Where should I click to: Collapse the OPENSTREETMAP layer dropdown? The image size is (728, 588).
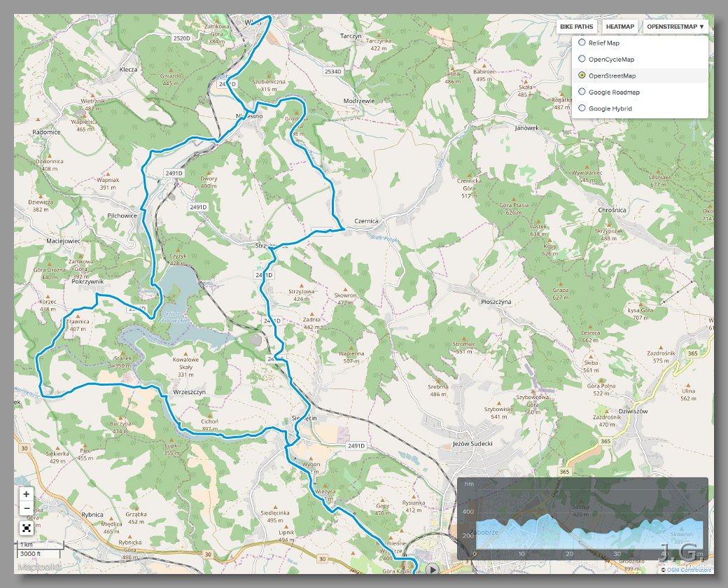(675, 27)
